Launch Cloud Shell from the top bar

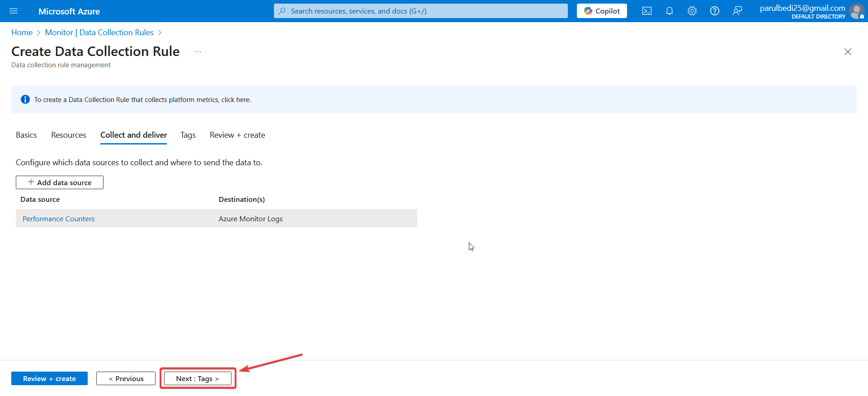point(647,11)
